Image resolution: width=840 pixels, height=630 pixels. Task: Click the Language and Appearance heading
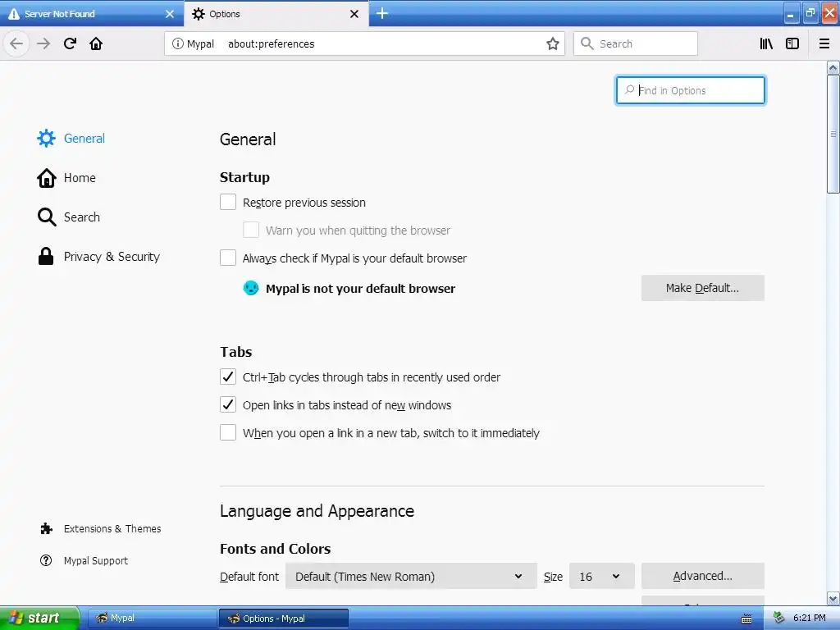point(317,511)
